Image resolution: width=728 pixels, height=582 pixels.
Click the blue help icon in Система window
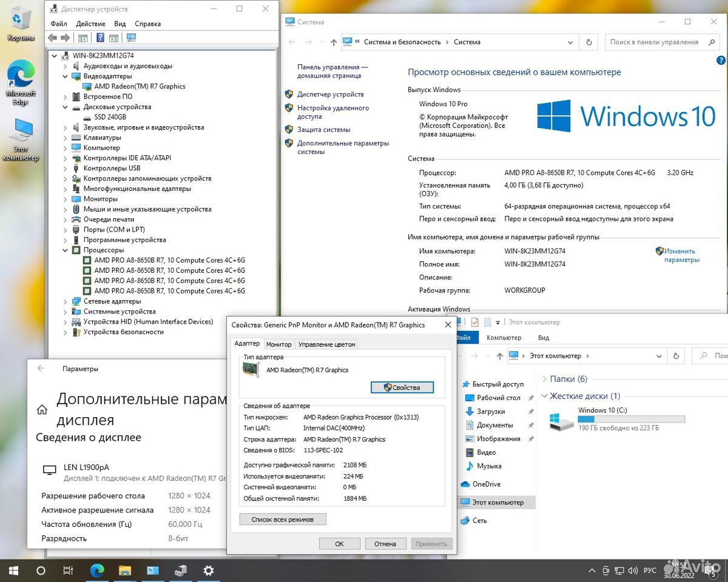[x=720, y=61]
